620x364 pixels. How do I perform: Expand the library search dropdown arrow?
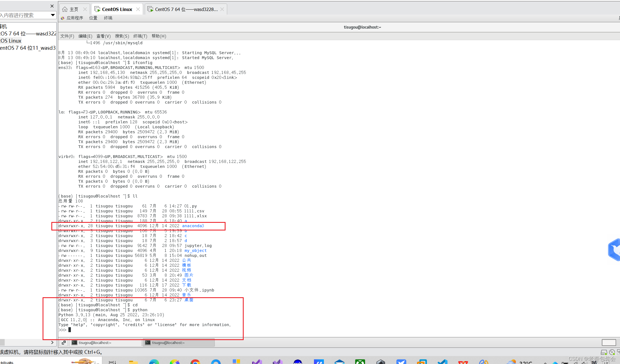point(53,15)
